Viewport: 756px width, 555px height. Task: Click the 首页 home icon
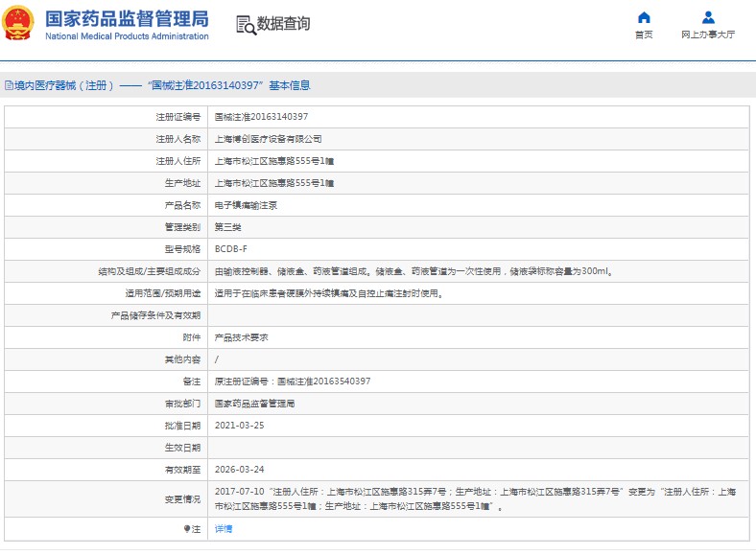[644, 17]
